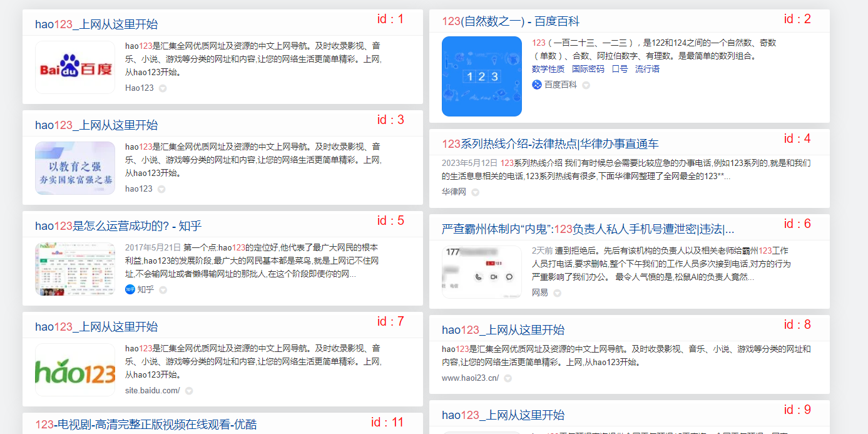Viewport: 868px width, 434px height.
Task: Expand arrow next to Hao123 in Baidu-logo card
Action: pyautogui.click(x=163, y=88)
